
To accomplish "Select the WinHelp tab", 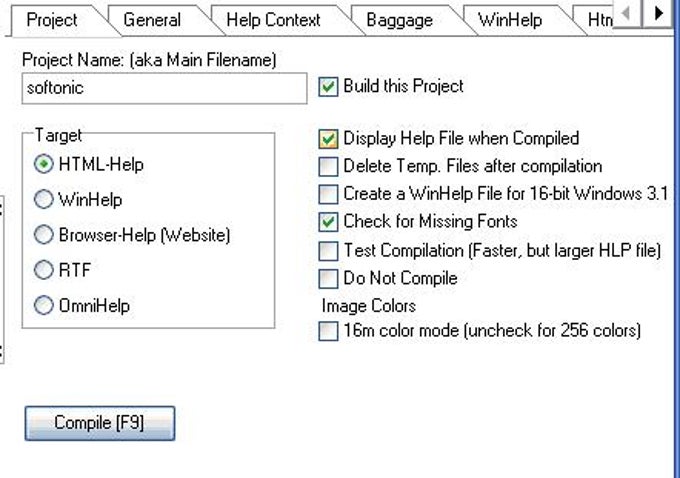I will tap(508, 20).
